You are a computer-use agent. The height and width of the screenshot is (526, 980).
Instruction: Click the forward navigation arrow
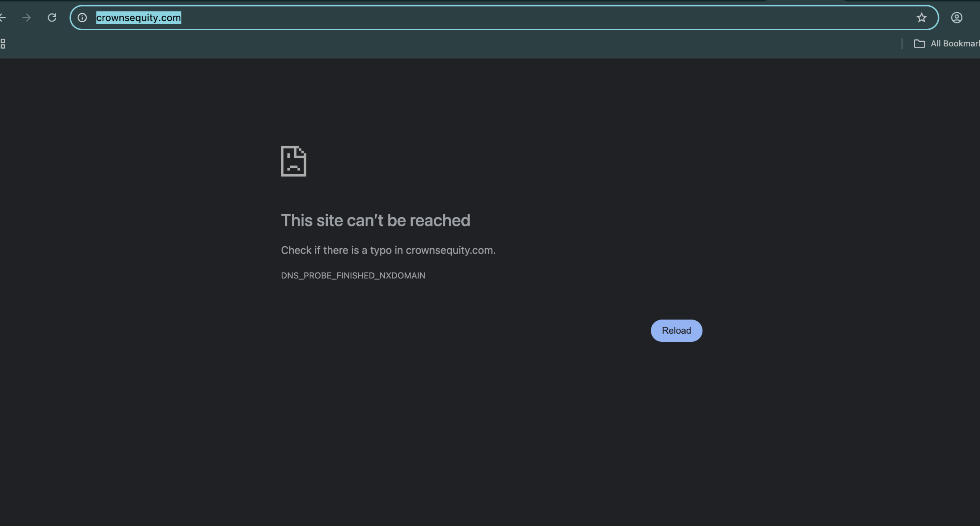pyautogui.click(x=26, y=18)
